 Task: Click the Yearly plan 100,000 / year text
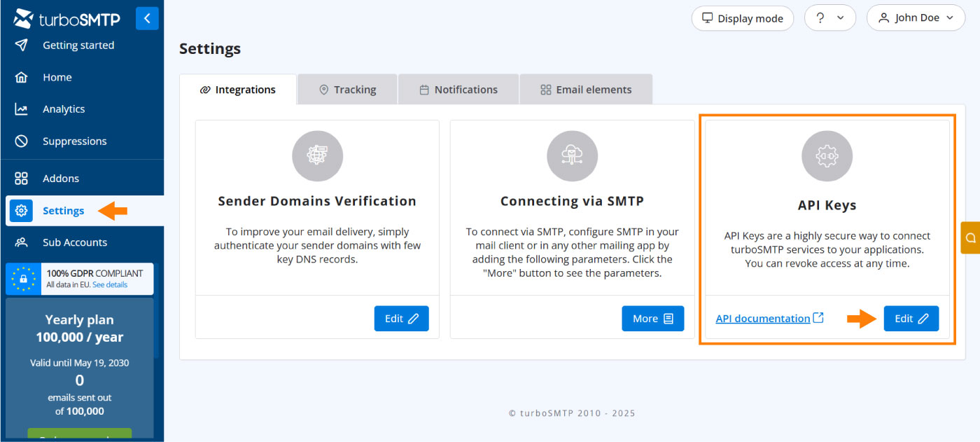click(x=80, y=328)
